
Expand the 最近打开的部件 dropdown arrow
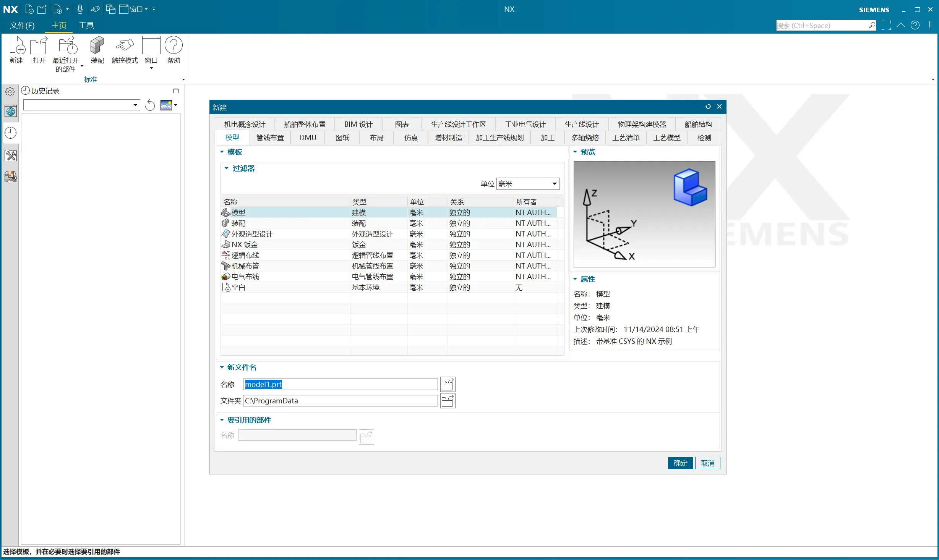point(82,66)
